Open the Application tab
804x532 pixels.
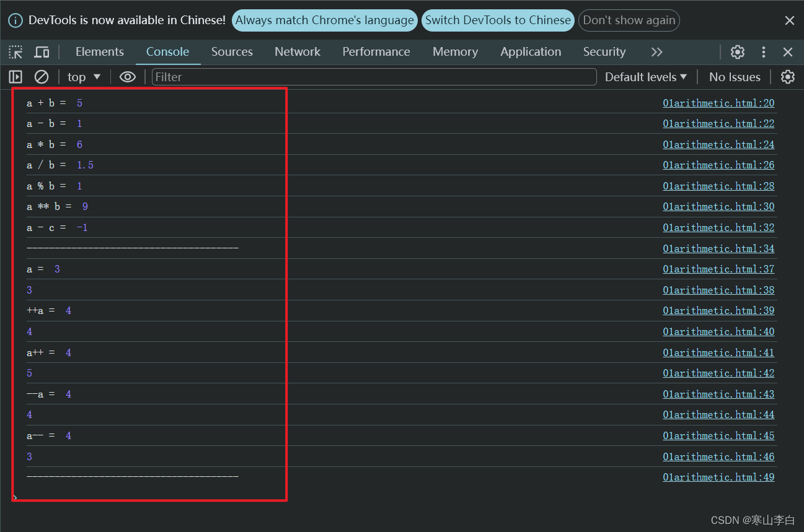tap(531, 52)
